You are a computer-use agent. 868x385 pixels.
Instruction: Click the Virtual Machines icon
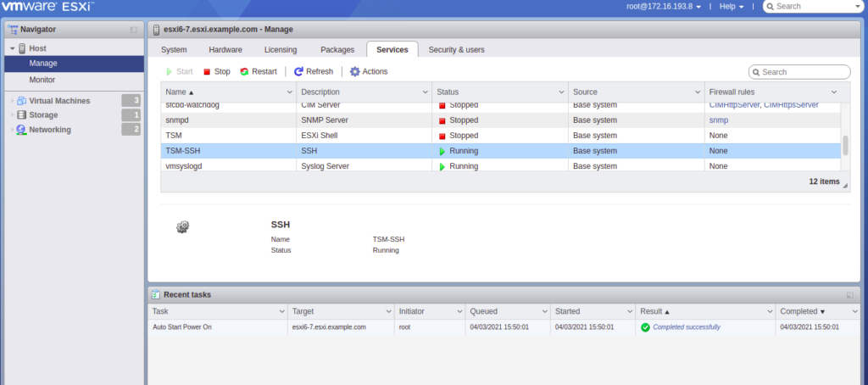21,101
